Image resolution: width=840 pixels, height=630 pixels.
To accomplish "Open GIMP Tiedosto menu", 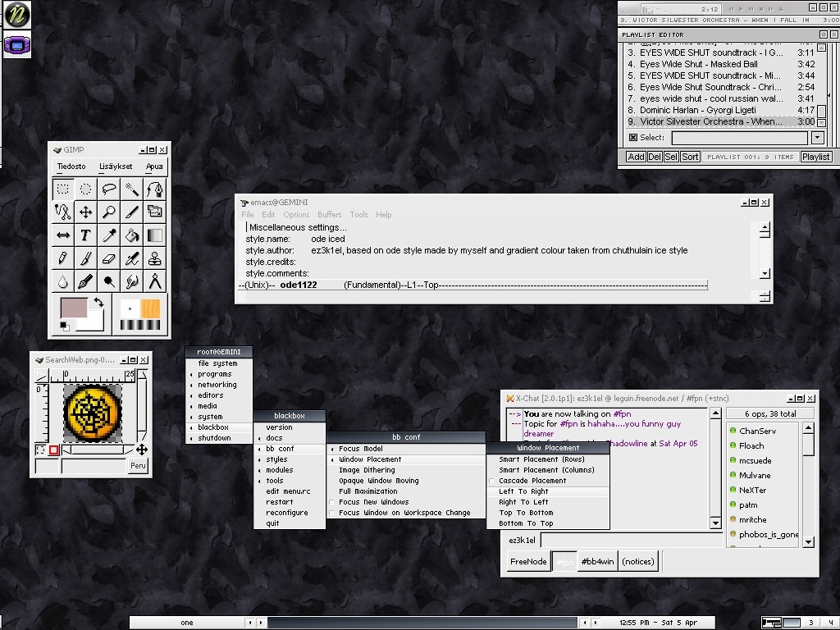I will 71,167.
